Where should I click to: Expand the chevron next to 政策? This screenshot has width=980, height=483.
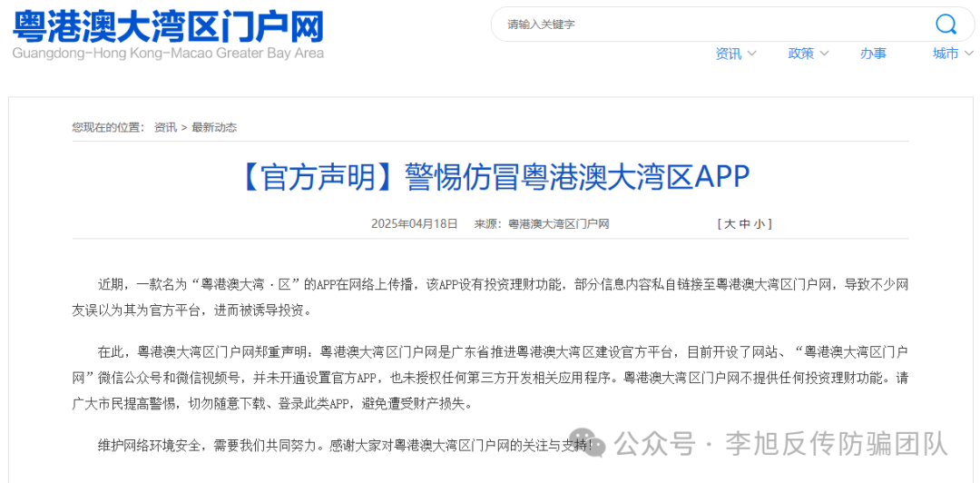pyautogui.click(x=824, y=54)
